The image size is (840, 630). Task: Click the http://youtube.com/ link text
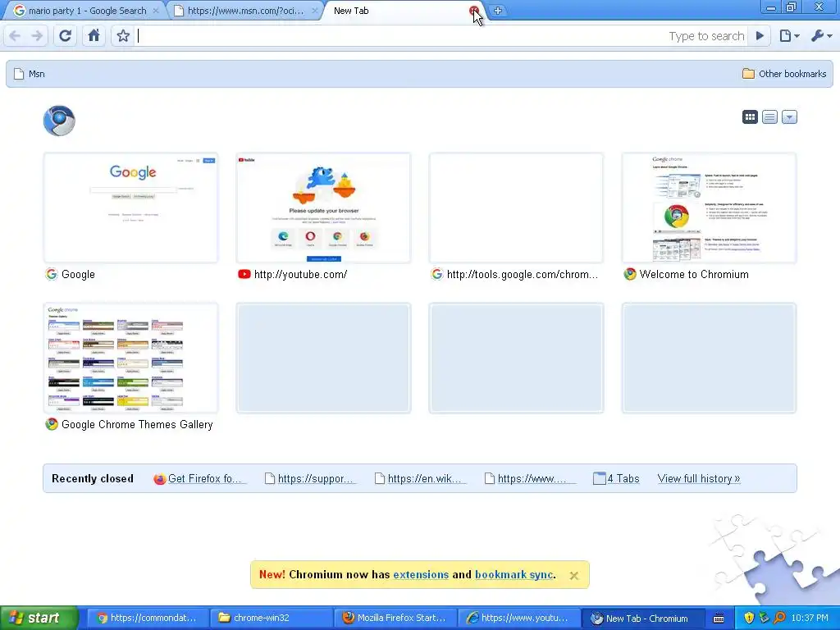point(300,274)
